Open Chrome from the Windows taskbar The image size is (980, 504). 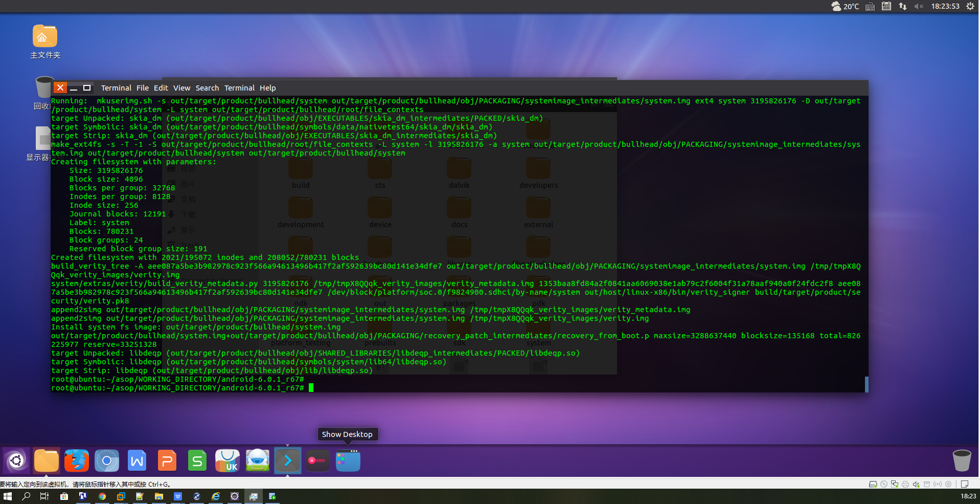(x=102, y=496)
